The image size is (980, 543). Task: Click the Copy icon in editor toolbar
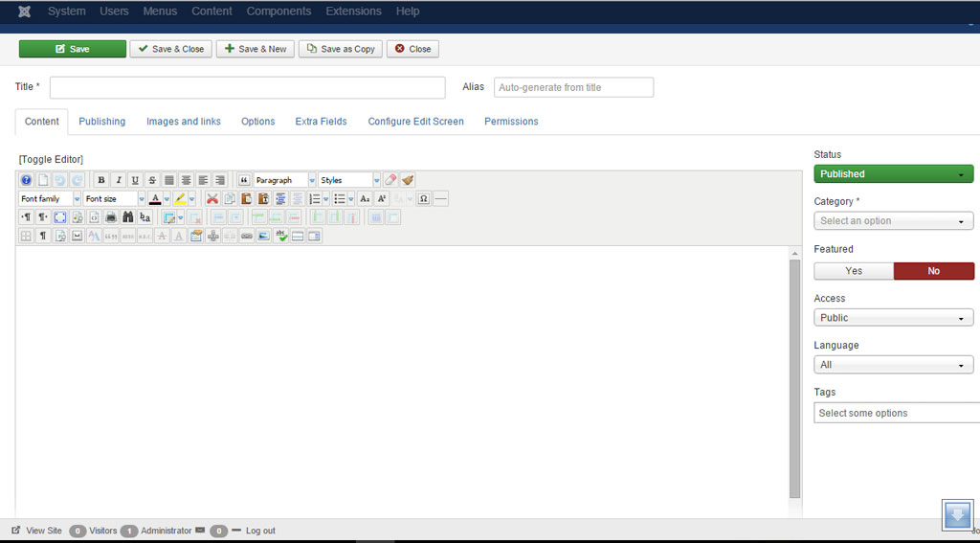tap(230, 199)
